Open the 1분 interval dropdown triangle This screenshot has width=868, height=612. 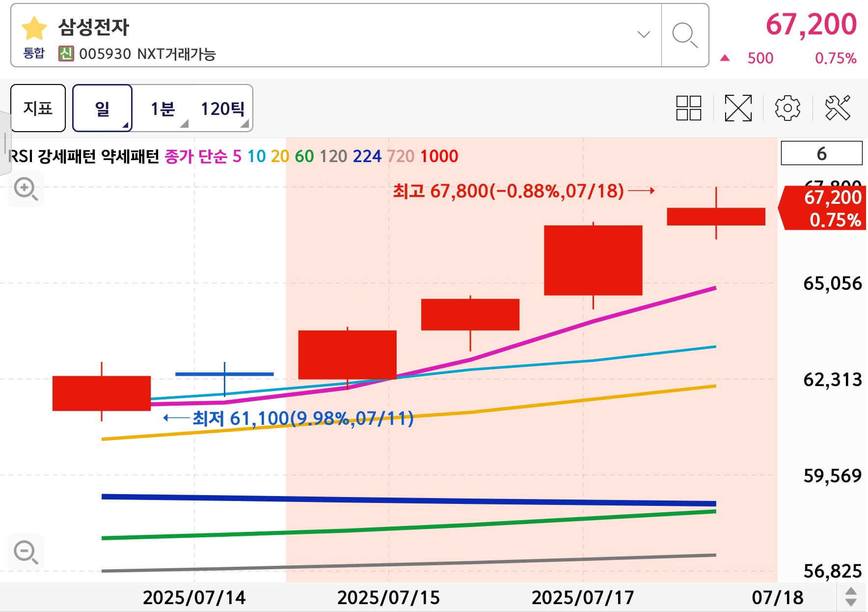[184, 124]
